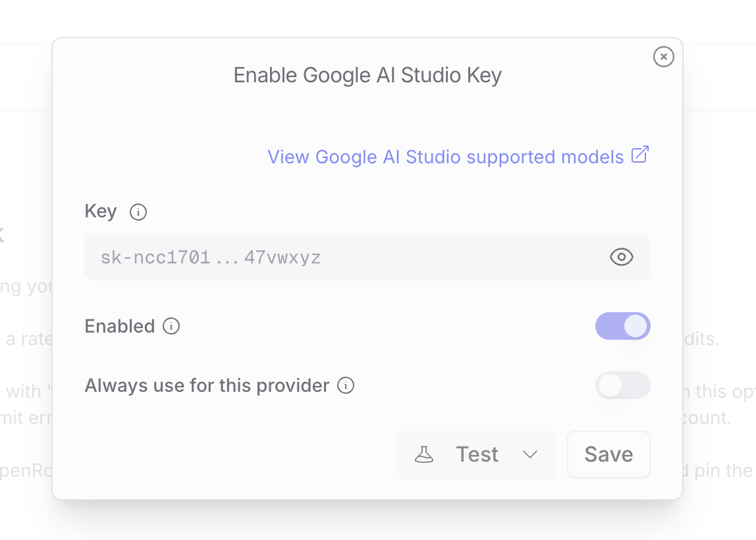The image size is (756, 540).
Task: Close the Enable Google AI Studio Key dialog
Action: (663, 57)
